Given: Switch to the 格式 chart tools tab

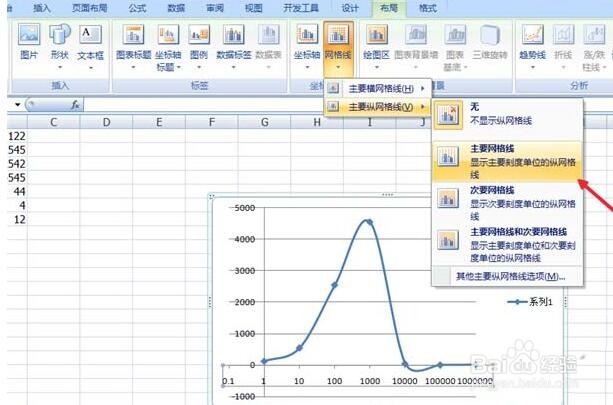Looking at the screenshot, I should 427,8.
